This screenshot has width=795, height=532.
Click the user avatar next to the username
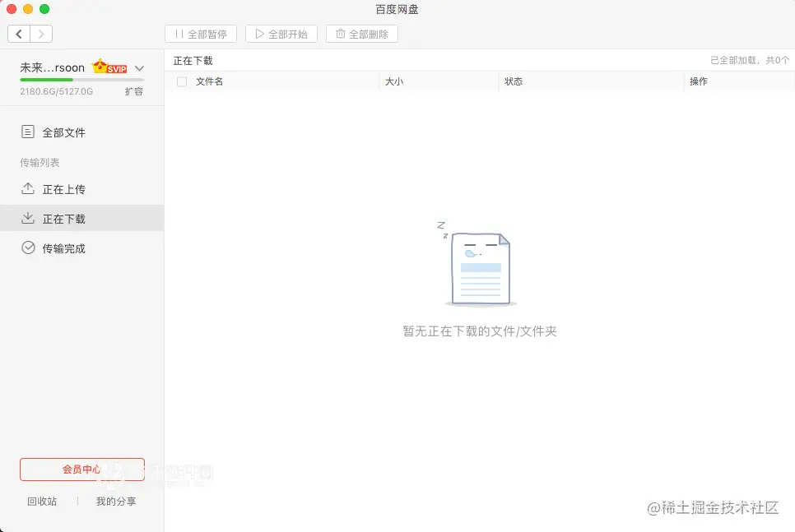pos(97,67)
